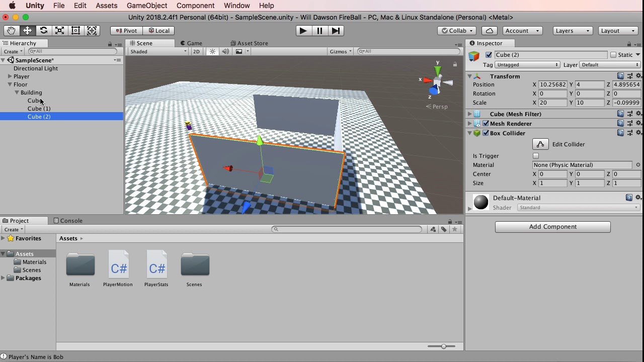The height and width of the screenshot is (362, 644).
Task: Open the Collab dropdown
Action: tap(457, 31)
